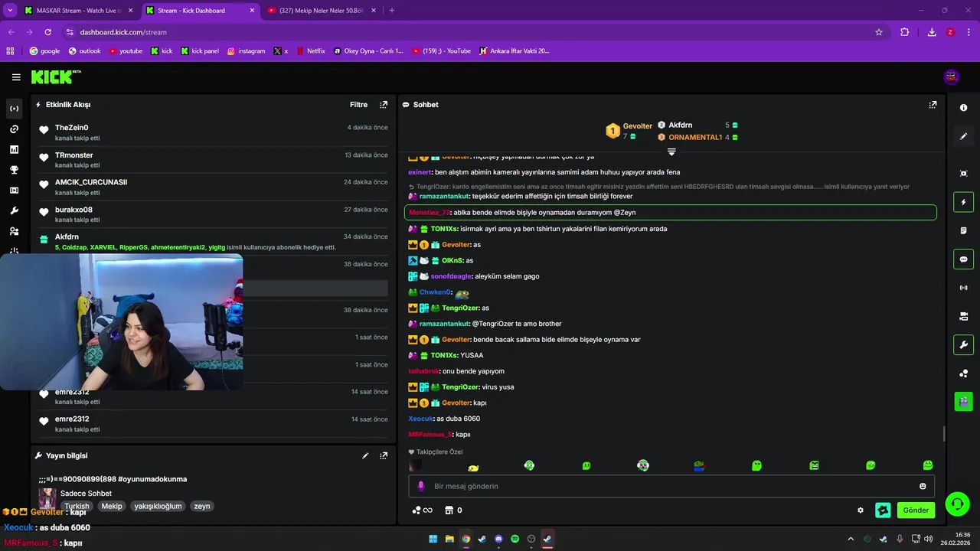Viewport: 980px width, 551px height.
Task: Open the KICK logo home link
Action: click(55, 77)
